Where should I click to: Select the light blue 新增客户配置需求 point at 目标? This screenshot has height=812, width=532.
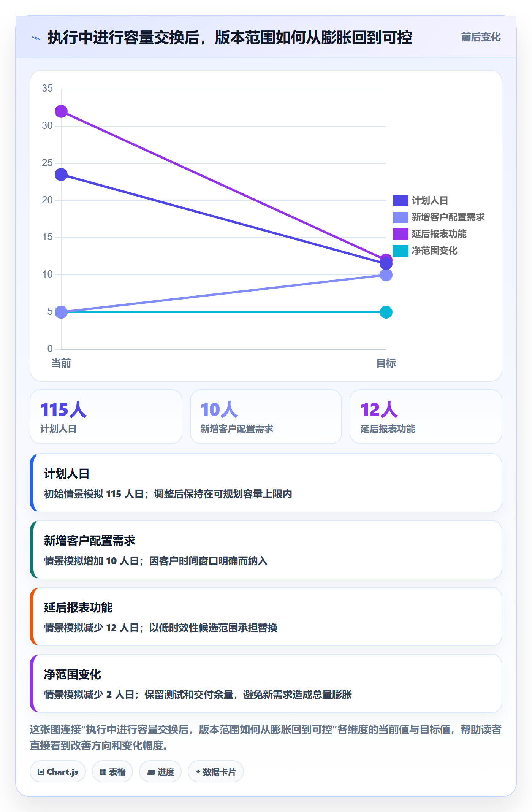coord(386,275)
